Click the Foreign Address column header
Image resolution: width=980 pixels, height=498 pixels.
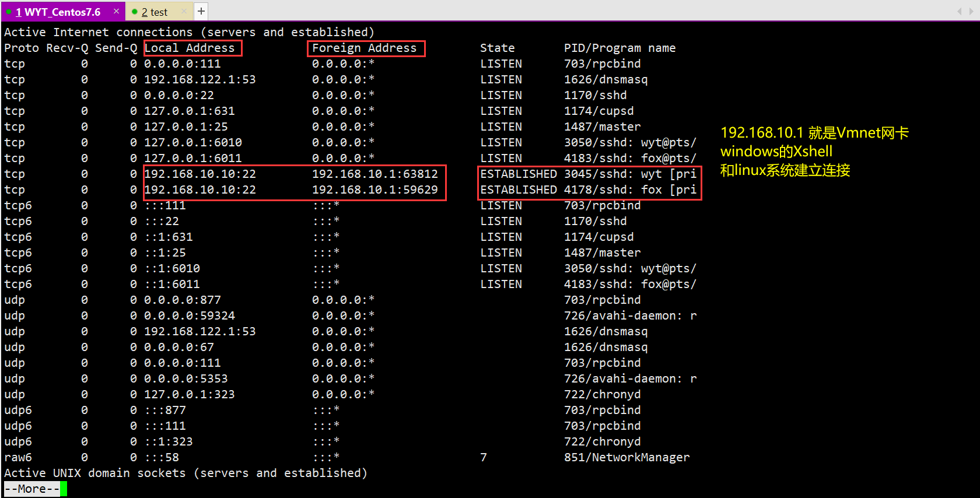(x=364, y=48)
